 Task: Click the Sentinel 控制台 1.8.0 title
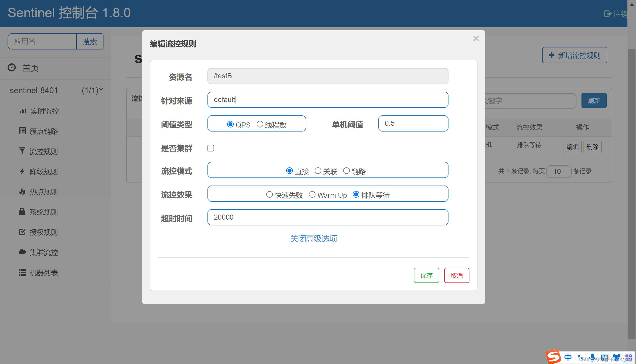tap(69, 13)
